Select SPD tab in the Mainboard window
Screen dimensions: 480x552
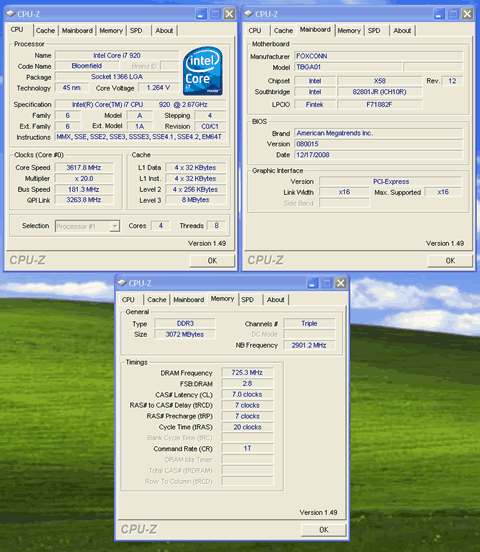(x=374, y=31)
